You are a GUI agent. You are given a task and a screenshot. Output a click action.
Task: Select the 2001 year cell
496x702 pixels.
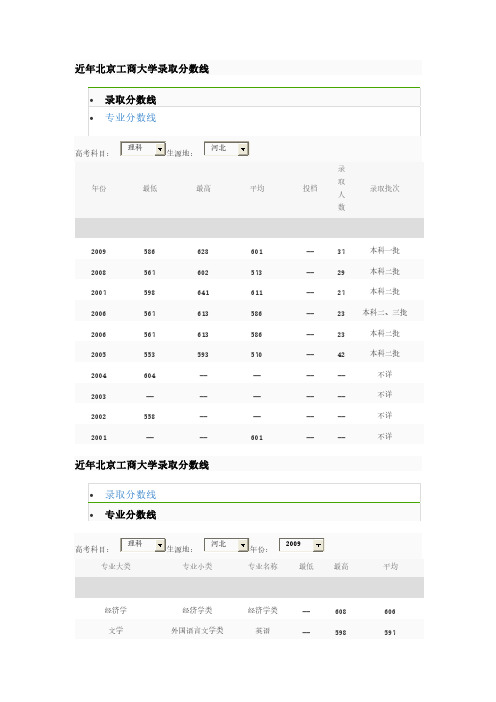98,438
